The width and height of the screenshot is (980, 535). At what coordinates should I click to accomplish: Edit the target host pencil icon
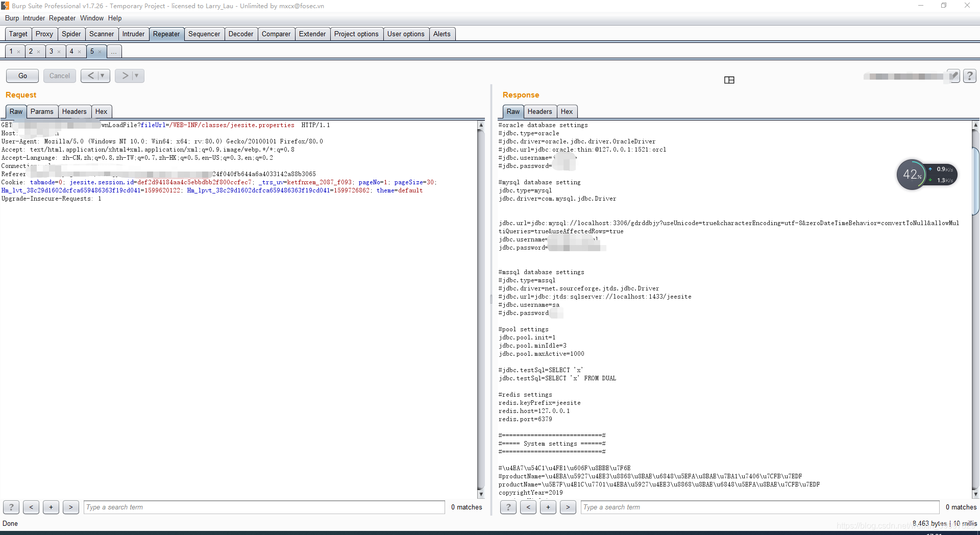(953, 76)
